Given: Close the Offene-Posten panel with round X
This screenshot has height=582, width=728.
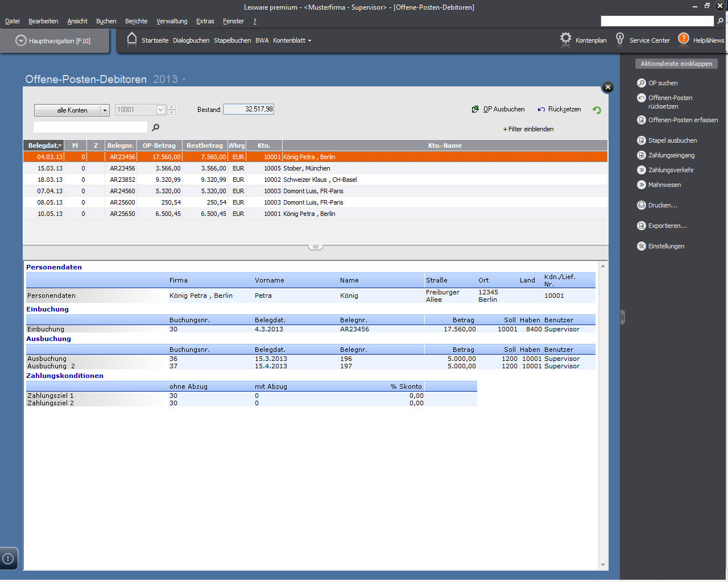Looking at the screenshot, I should point(608,87).
